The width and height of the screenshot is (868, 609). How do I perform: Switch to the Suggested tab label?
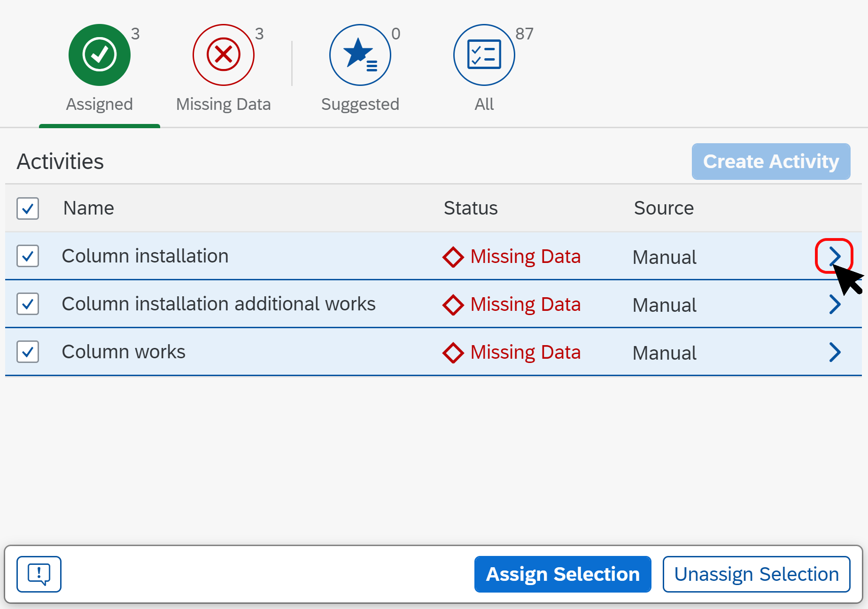pyautogui.click(x=360, y=104)
